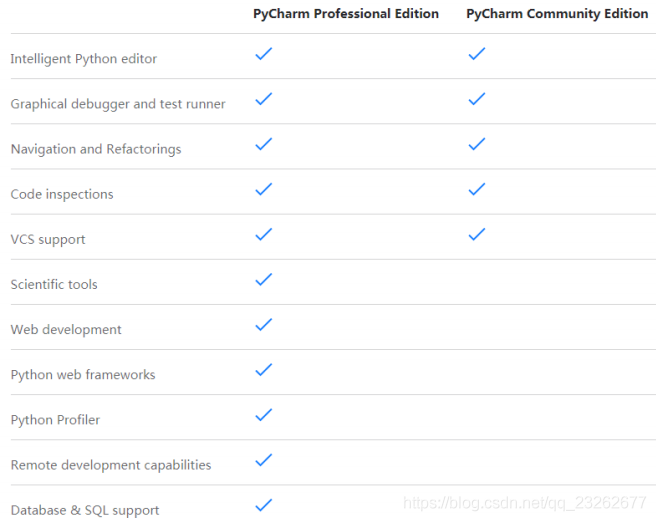Click Professional checkmark for Code inspections
This screenshot has width=656, height=521.
click(x=264, y=189)
